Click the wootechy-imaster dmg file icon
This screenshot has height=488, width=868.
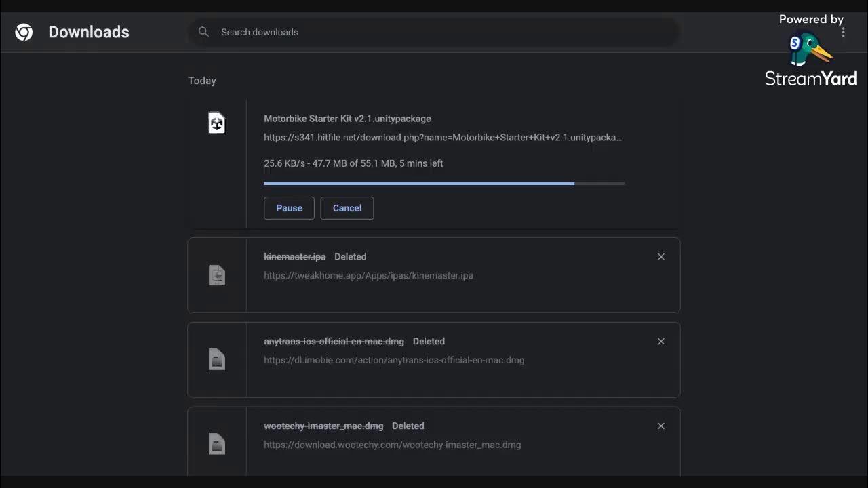point(216,444)
